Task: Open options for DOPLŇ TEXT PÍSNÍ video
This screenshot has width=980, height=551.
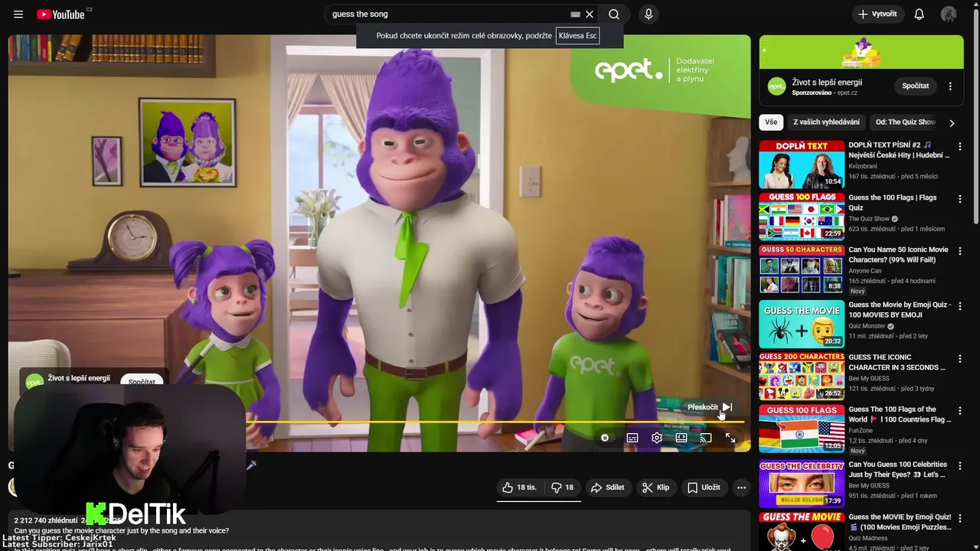Action: [959, 146]
